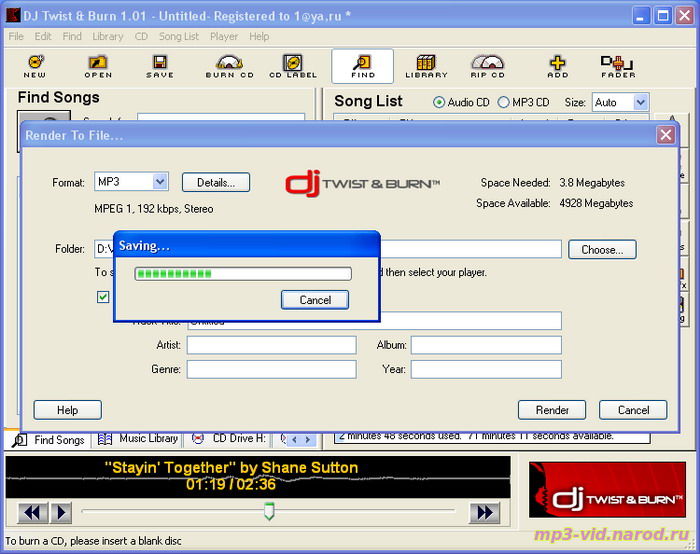Image resolution: width=700 pixels, height=554 pixels.
Task: Click the "To burn a CD, please insert a blank disc" status text
Action: pyautogui.click(x=93, y=541)
